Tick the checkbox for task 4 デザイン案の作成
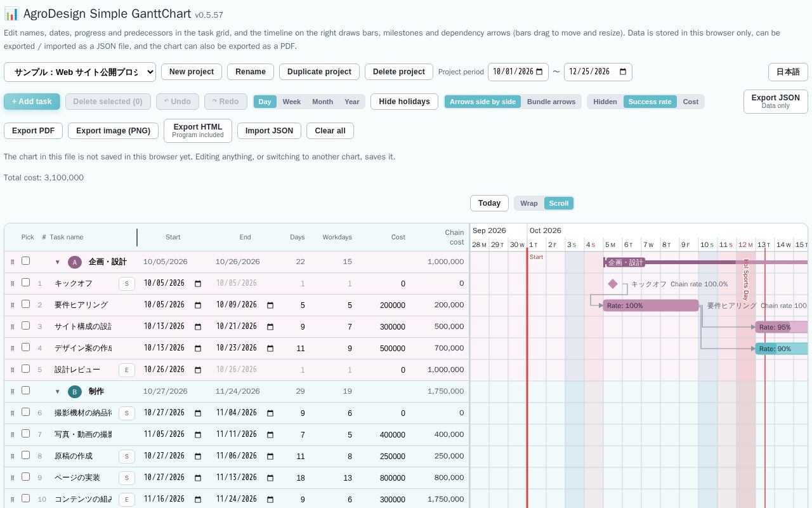Viewport: 812px width, 508px height. 25,347
